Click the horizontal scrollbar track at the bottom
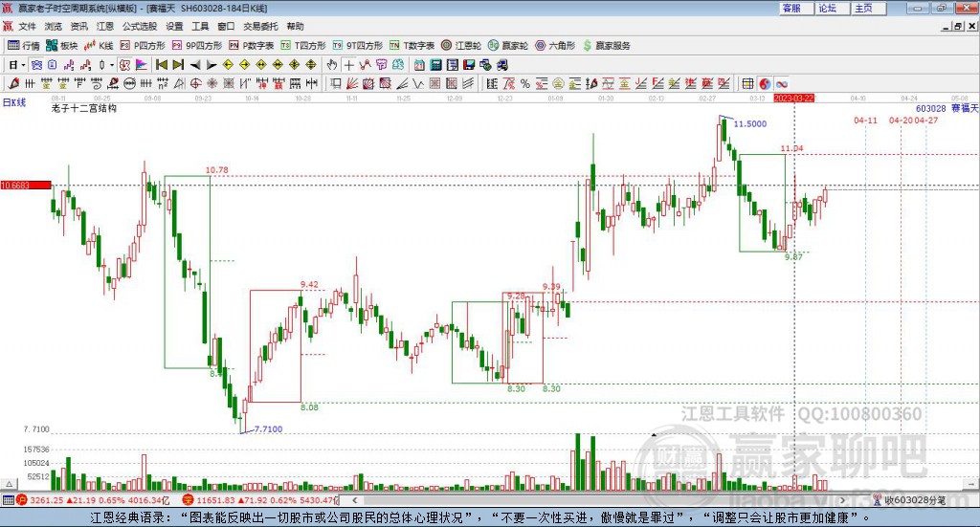 pyautogui.click(x=598, y=500)
